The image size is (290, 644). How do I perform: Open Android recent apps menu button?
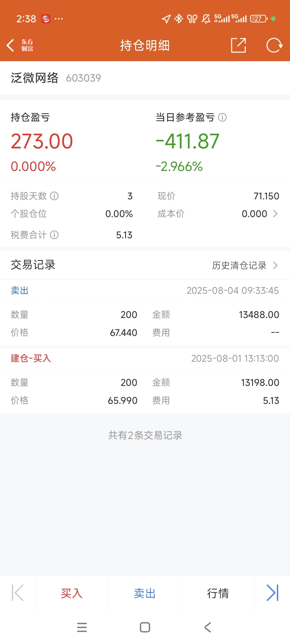click(x=82, y=627)
